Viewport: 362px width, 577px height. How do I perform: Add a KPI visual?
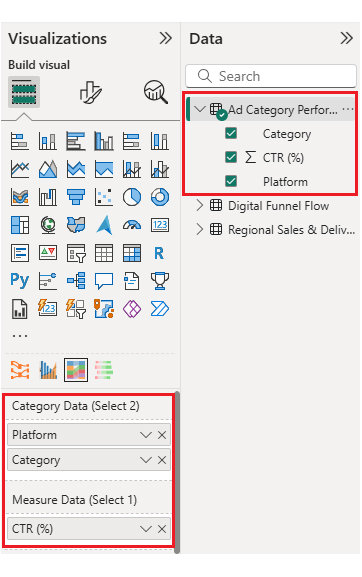[x=48, y=253]
